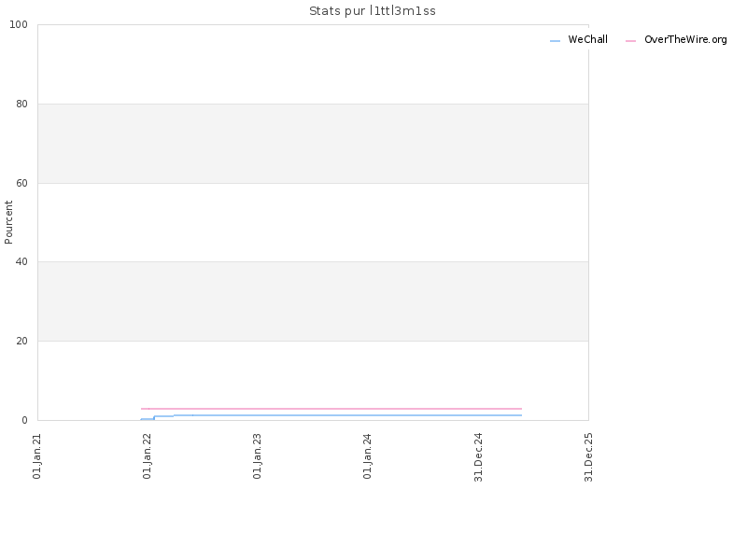This screenshot has width=747, height=560.
Task: Click the 40 value on the y-axis
Action: pos(21,262)
